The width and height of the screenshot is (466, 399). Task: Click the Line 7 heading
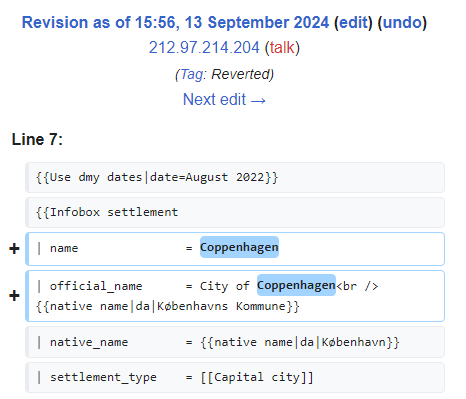(37, 139)
